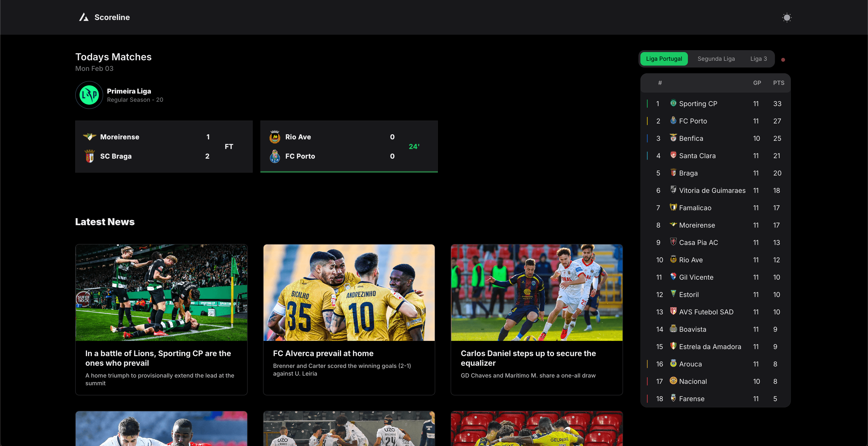Select 'Casa Pia AC' name in standings

pos(698,243)
